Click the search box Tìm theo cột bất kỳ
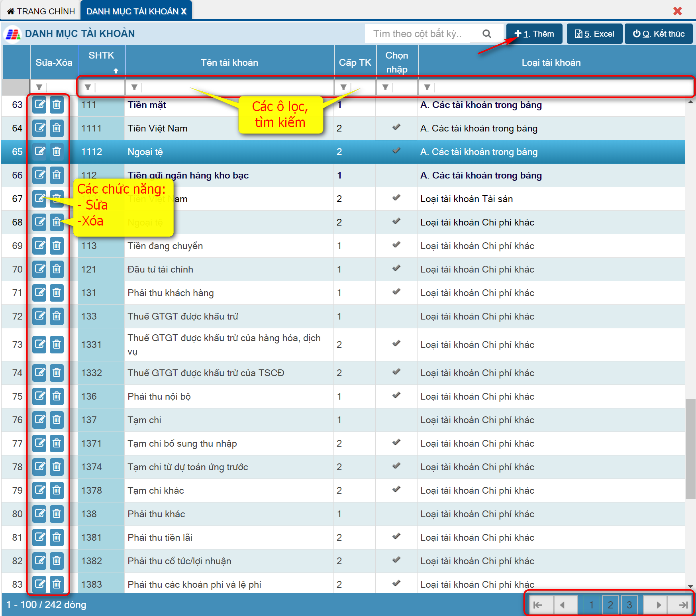 418,34
